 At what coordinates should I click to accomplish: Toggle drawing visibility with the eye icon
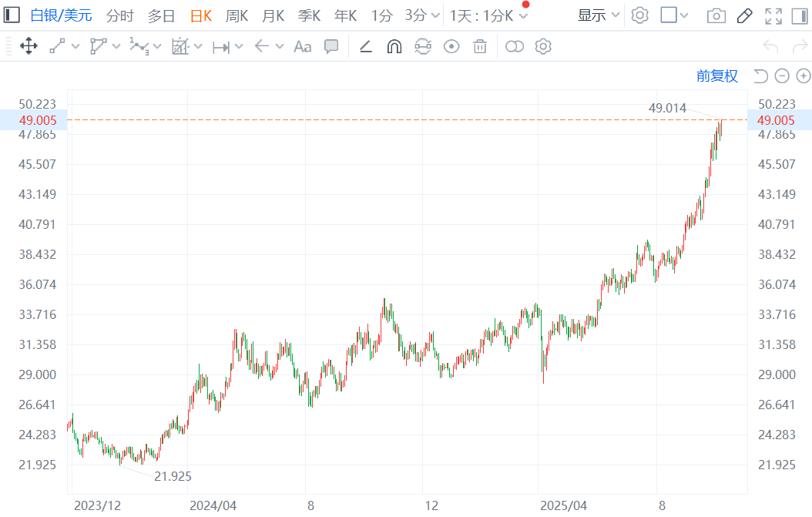[x=451, y=47]
